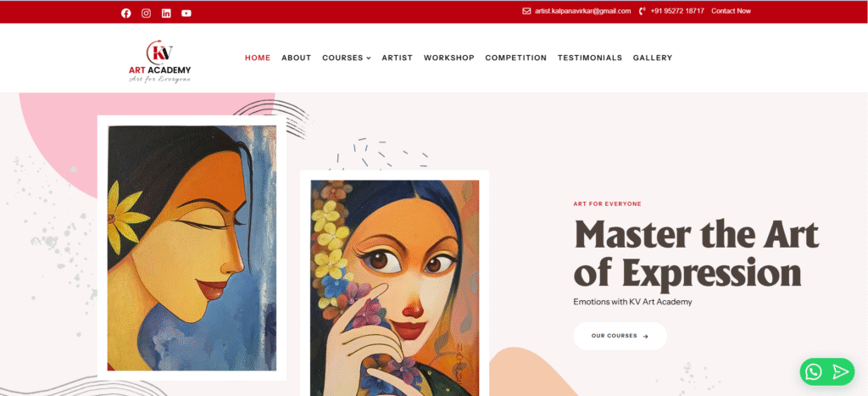Open the LinkedIn social icon
868x396 pixels.
tap(166, 14)
